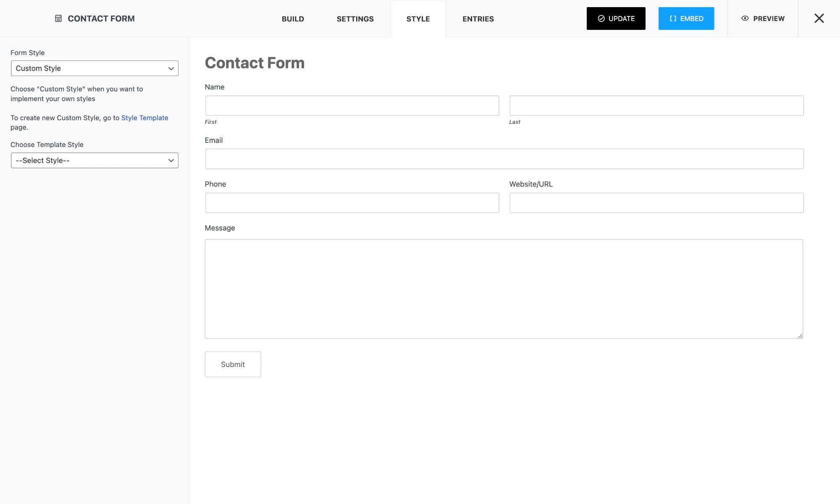Close the form editor with X icon
Image resolution: width=840 pixels, height=504 pixels.
(819, 18)
